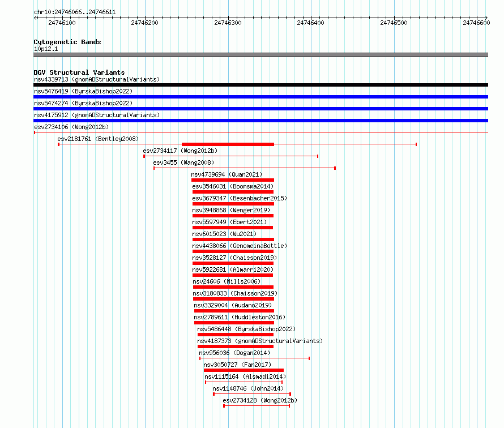Open esv2734128 Wong2012b variant label
The image size is (504, 428).
pyautogui.click(x=260, y=400)
